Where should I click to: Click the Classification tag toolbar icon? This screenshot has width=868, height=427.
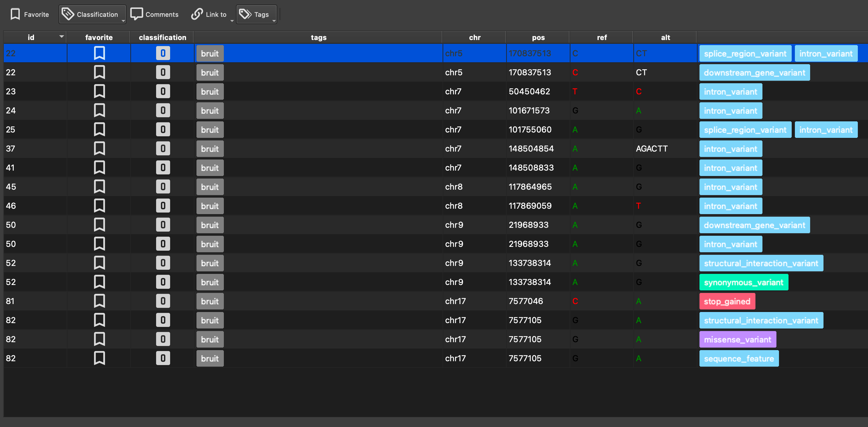coord(68,14)
